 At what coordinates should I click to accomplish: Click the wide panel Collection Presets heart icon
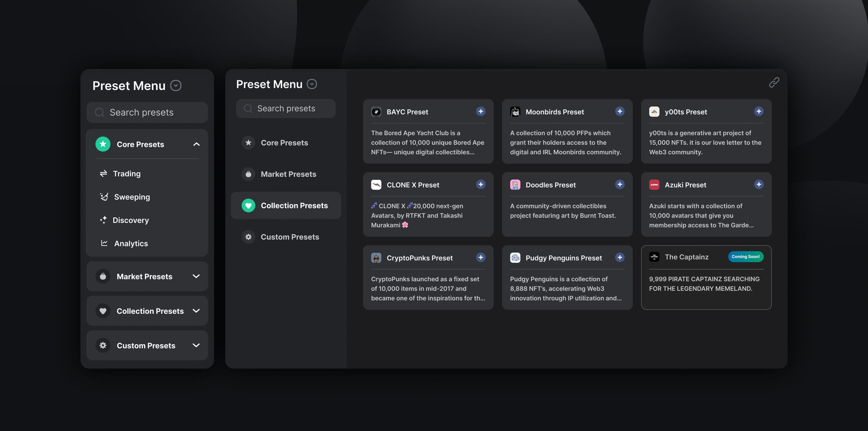coord(248,205)
